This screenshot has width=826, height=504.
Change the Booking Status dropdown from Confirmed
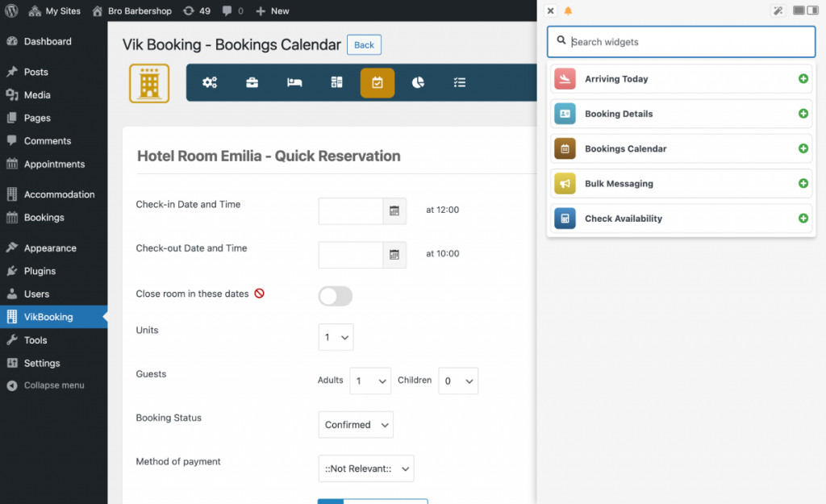pyautogui.click(x=356, y=424)
